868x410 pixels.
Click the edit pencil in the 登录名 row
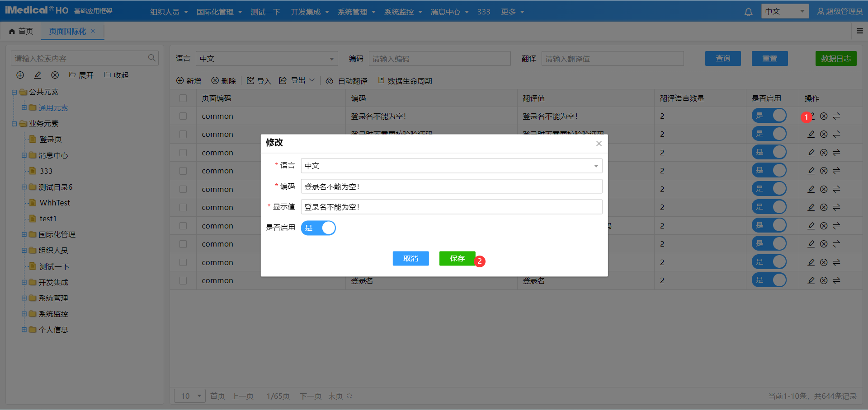click(x=811, y=280)
